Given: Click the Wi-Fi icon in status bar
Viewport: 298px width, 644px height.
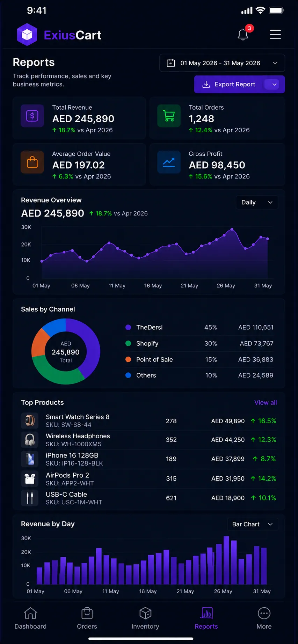Looking at the screenshot, I should [x=260, y=10].
